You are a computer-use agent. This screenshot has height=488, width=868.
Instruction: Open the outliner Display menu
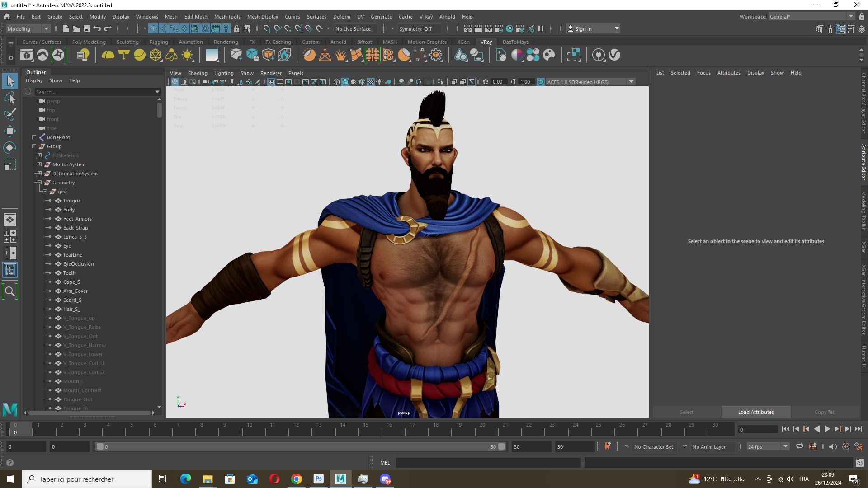click(x=34, y=80)
